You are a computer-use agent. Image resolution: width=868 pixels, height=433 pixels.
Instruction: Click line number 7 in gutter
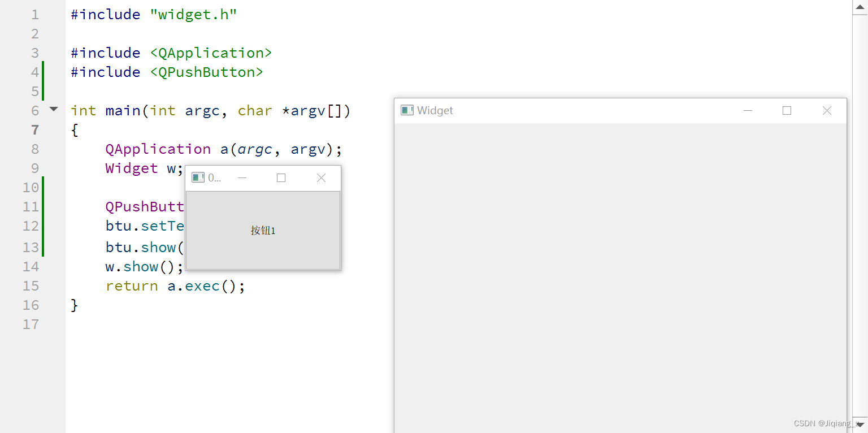coord(35,129)
